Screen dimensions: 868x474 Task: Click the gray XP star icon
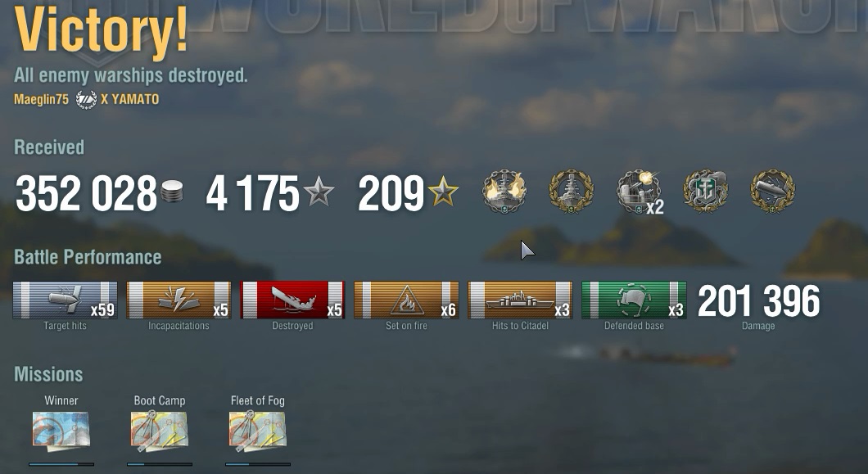(319, 192)
